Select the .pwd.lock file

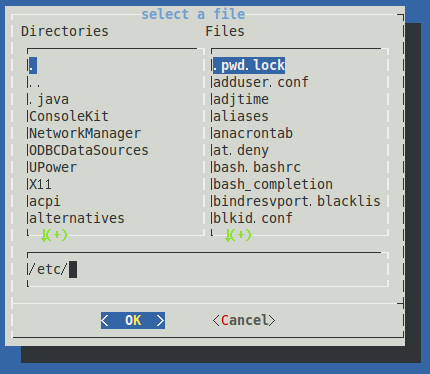pos(249,65)
